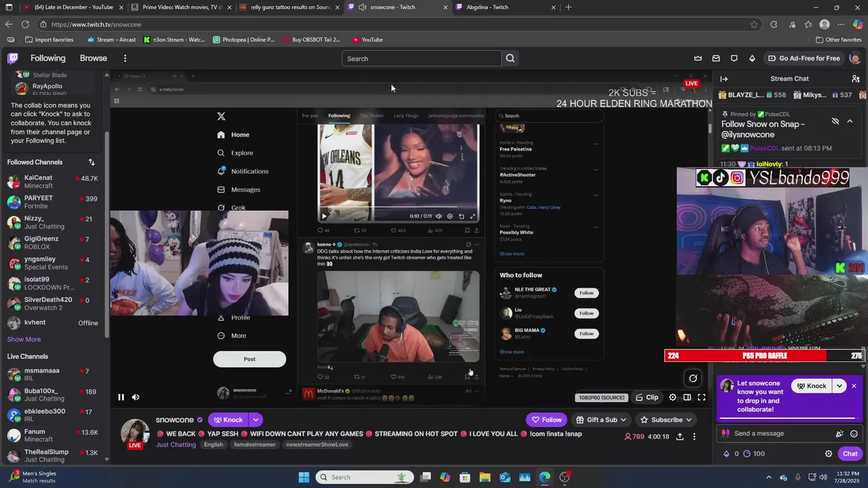Follow the snowcone channel
This screenshot has height=488, width=868.
[547, 420]
